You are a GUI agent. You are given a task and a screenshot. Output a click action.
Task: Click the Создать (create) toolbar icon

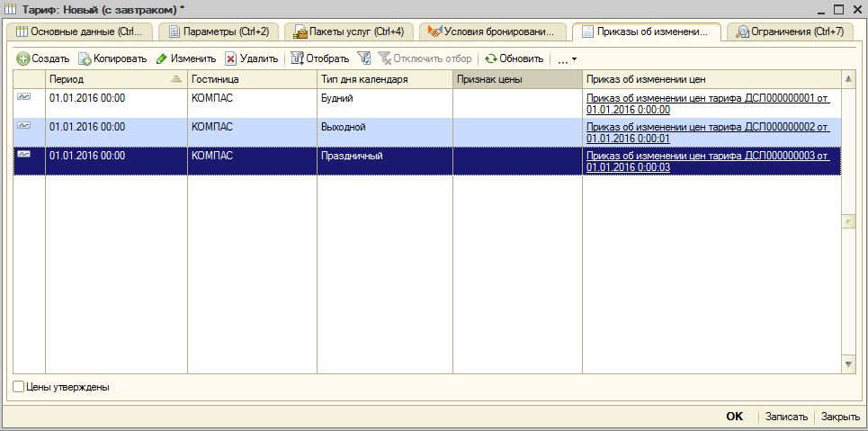click(22, 58)
